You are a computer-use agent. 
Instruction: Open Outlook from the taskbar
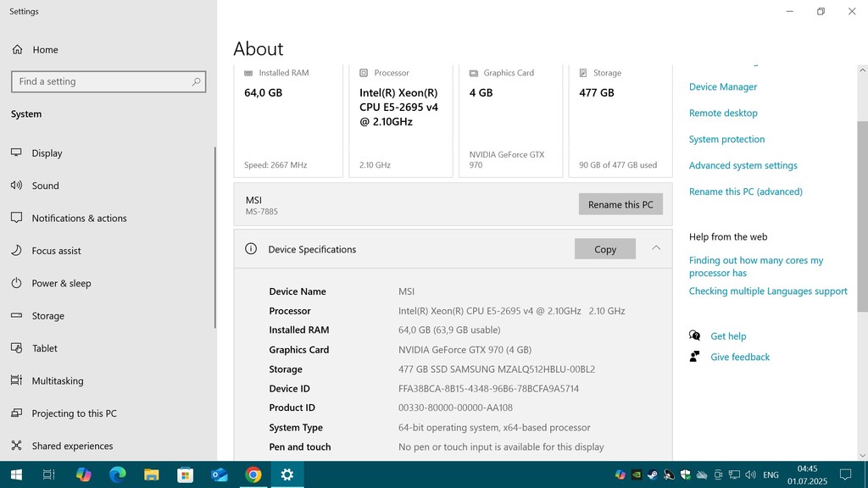click(x=220, y=474)
